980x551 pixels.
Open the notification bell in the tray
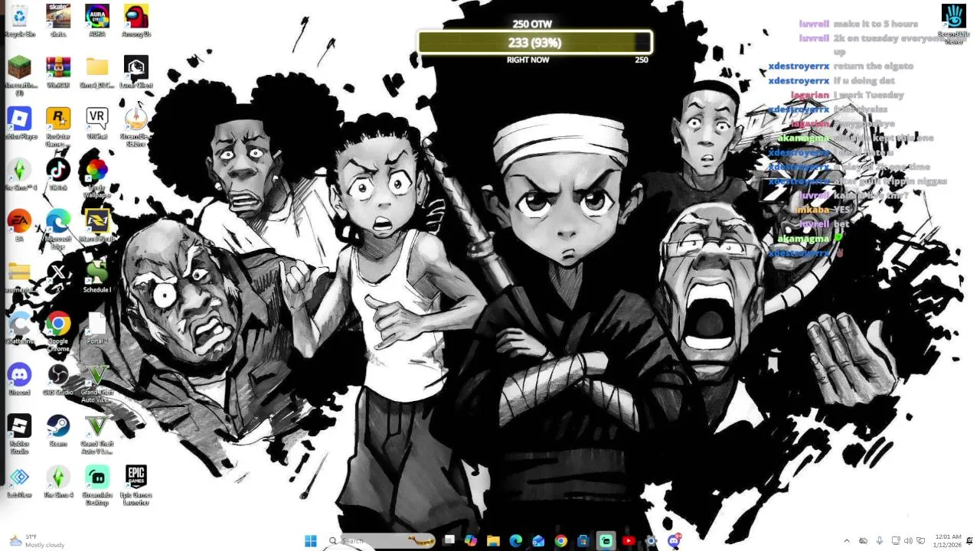click(970, 541)
